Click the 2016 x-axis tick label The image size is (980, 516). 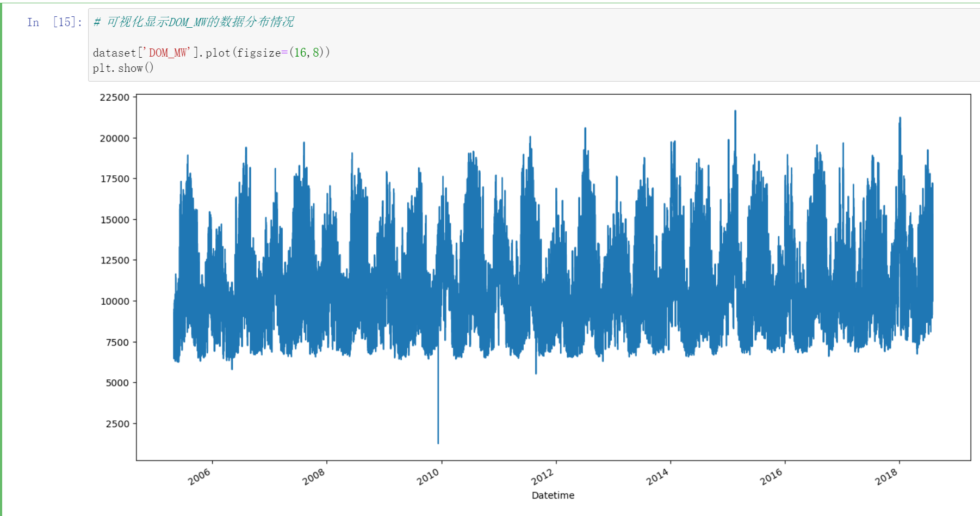[x=771, y=477]
